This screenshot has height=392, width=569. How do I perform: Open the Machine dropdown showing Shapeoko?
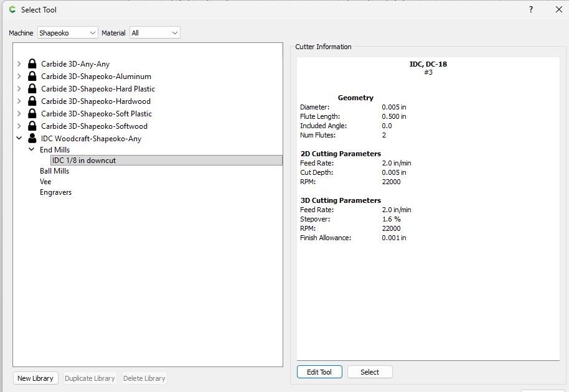pyautogui.click(x=67, y=32)
